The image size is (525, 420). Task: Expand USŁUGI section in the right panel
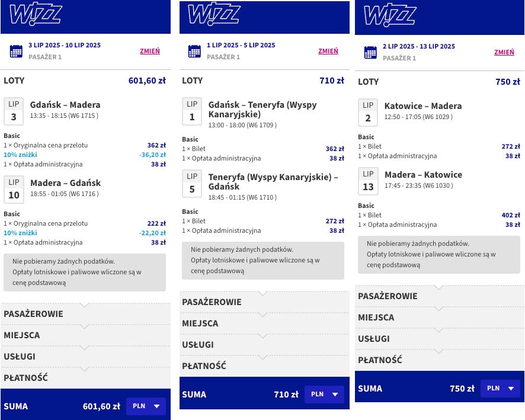point(439,339)
